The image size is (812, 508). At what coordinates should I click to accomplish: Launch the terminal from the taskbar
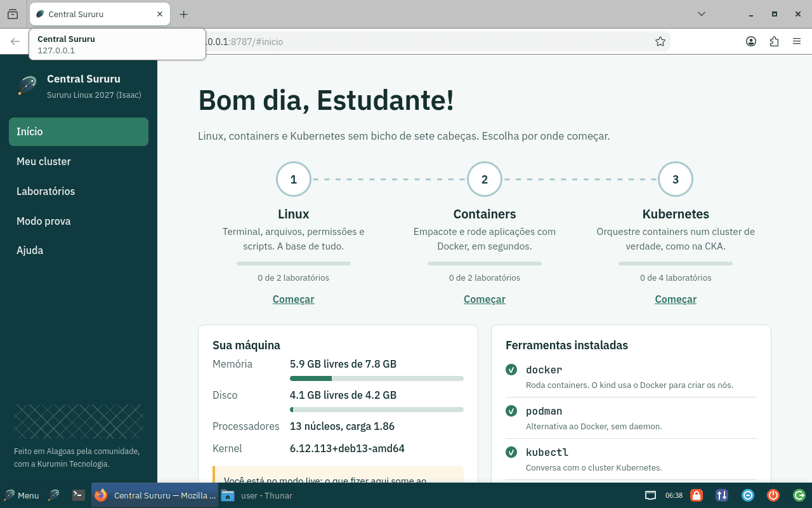[x=79, y=495]
